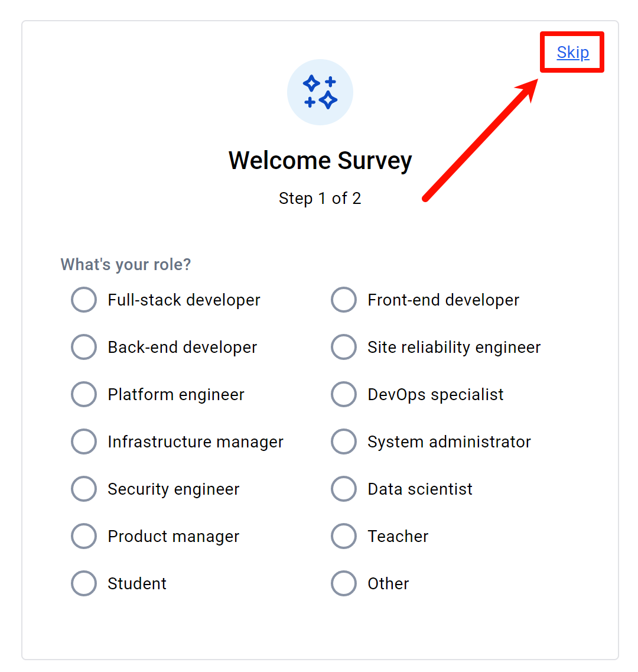Click the Step 1 of 2 indicator
The height and width of the screenshot is (672, 638).
320,199
